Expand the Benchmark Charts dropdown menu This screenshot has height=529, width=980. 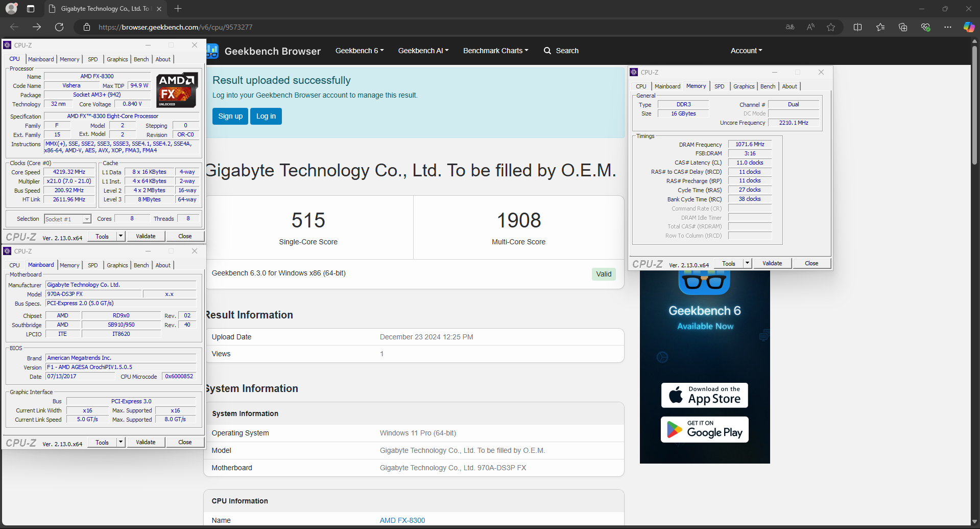495,51
